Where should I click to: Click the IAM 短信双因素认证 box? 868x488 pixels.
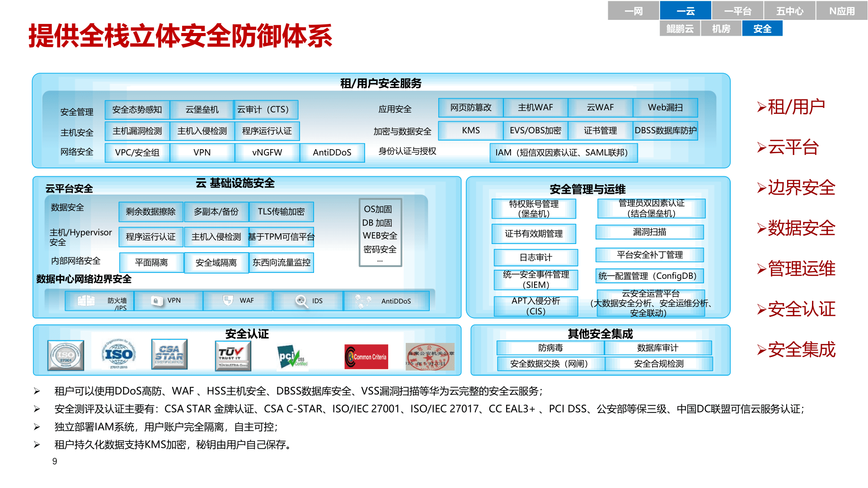pyautogui.click(x=564, y=153)
